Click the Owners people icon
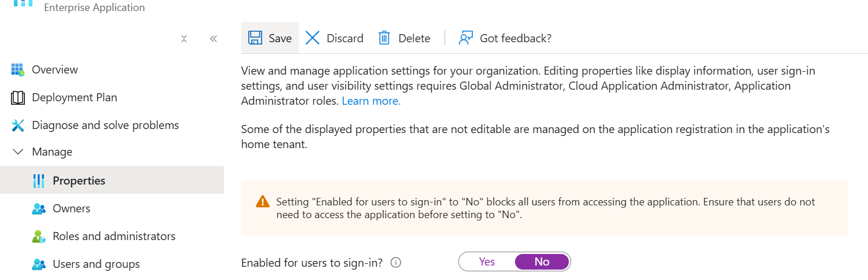The height and width of the screenshot is (280, 868). tap(39, 208)
